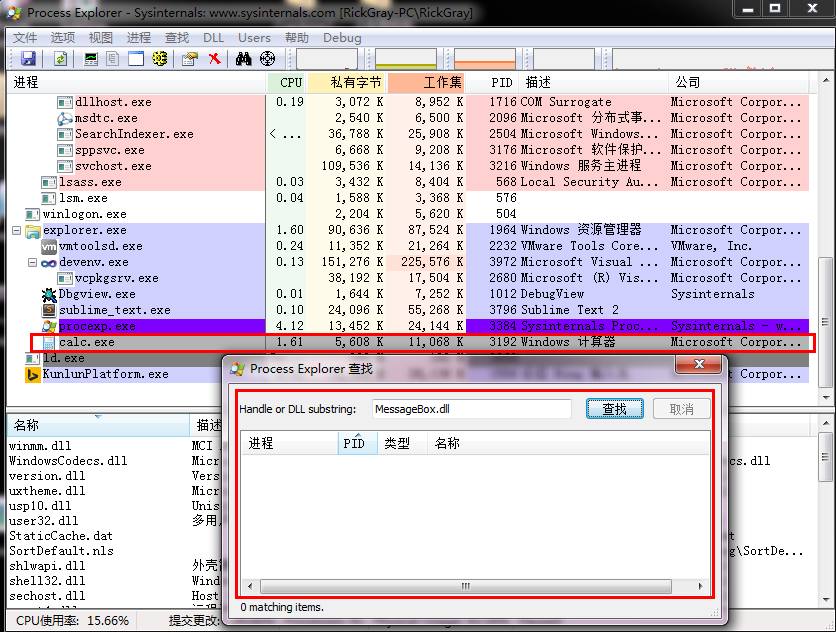Sort by the 工作集 column header
This screenshot has height=632, width=836.
426,83
